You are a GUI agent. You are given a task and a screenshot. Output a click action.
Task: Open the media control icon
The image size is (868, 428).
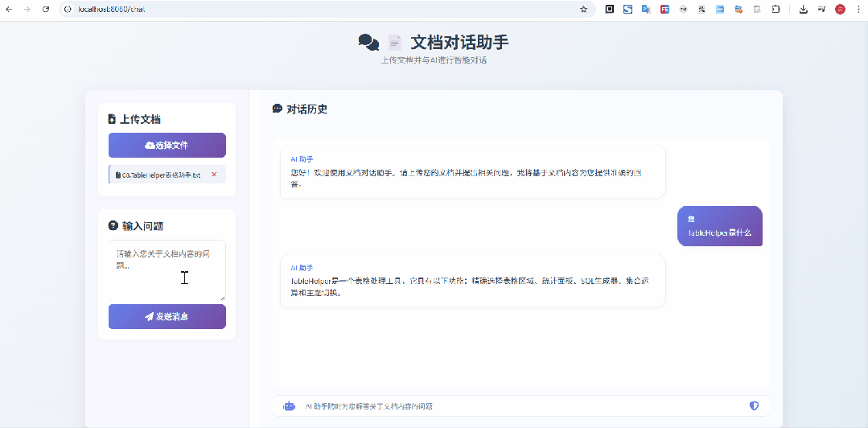click(x=822, y=10)
